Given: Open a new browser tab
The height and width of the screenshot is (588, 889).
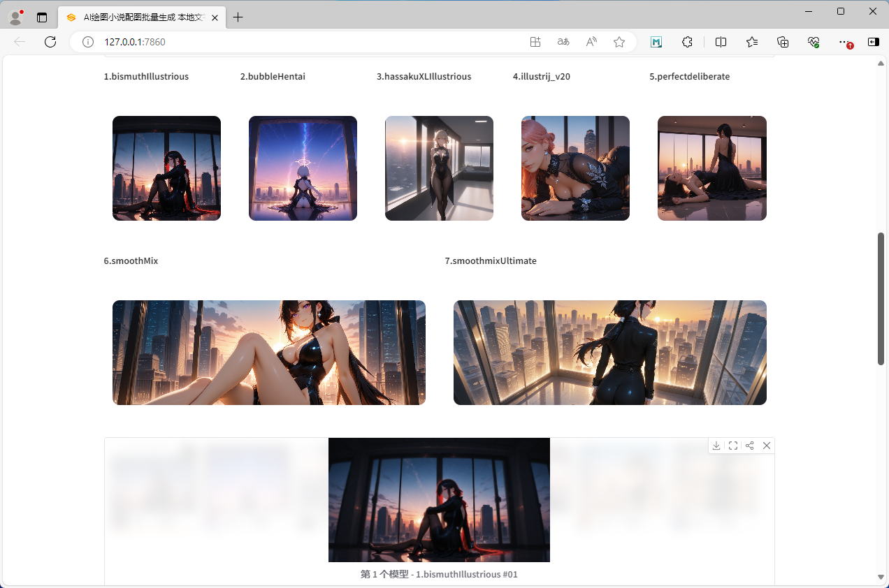Looking at the screenshot, I should tap(238, 17).
